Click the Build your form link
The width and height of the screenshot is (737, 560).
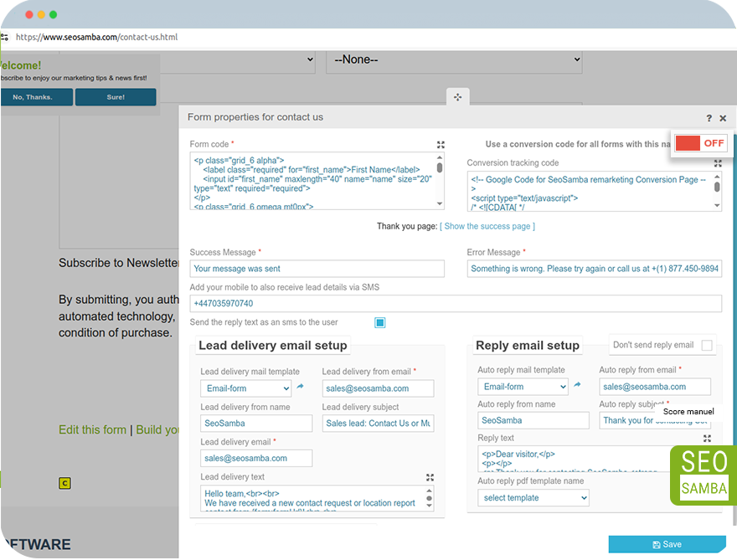pyautogui.click(x=157, y=430)
